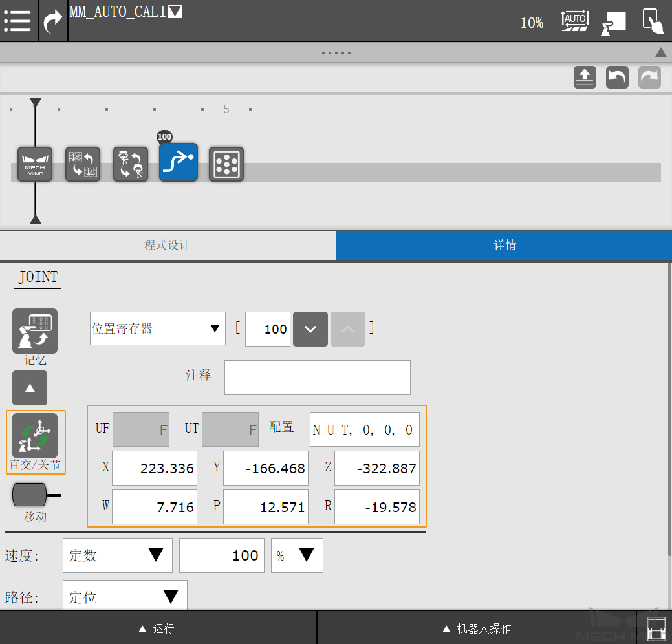The width and height of the screenshot is (672, 644).
Task: Switch to the 程式设计 tab
Action: (168, 245)
